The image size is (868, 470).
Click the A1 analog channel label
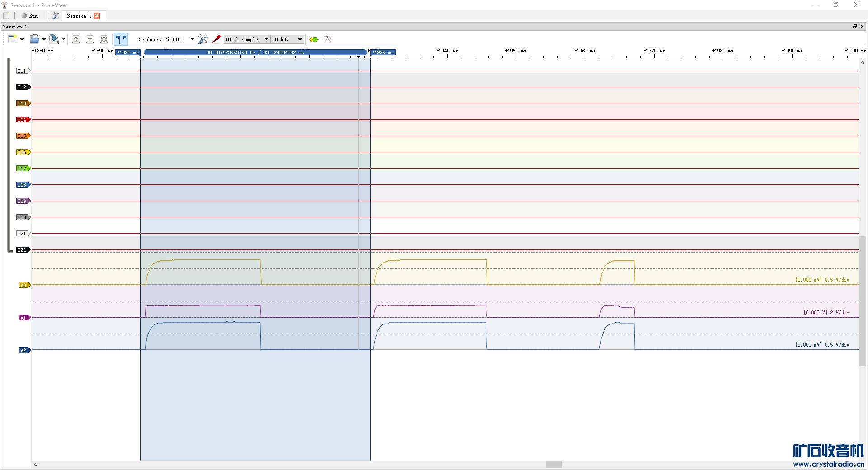(x=23, y=318)
